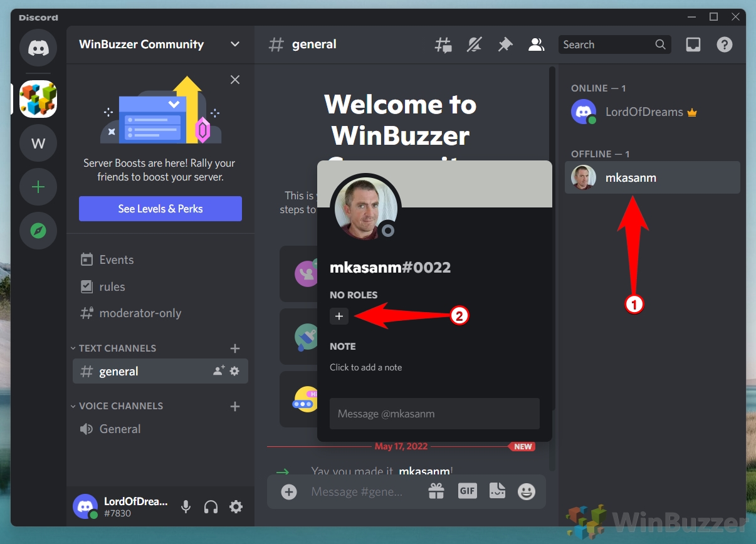Add a server with plus icon
The height and width of the screenshot is (544, 756).
coord(38,187)
